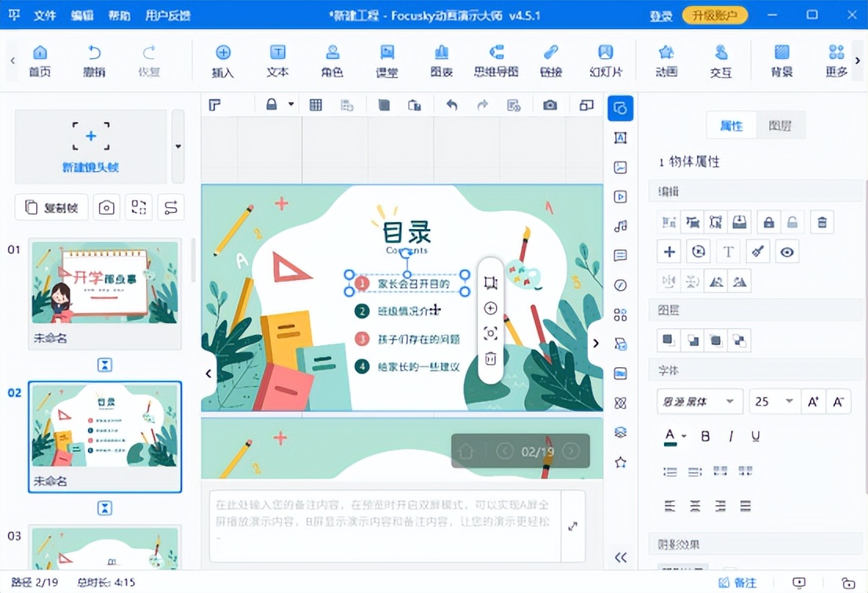868x593 pixels.
Task: Switch to the 图层 (Layers) tab
Action: (782, 125)
